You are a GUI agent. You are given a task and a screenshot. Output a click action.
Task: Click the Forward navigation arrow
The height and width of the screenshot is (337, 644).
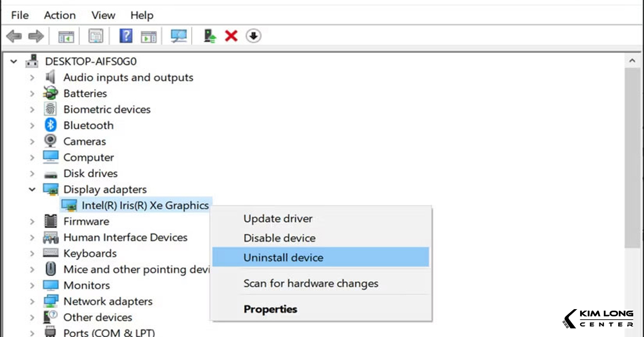pyautogui.click(x=35, y=35)
